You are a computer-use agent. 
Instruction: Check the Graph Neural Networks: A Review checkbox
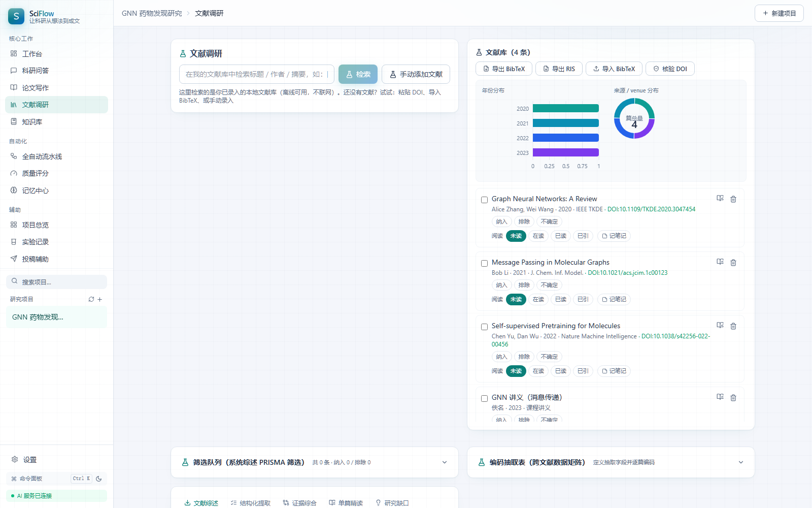coord(484,200)
